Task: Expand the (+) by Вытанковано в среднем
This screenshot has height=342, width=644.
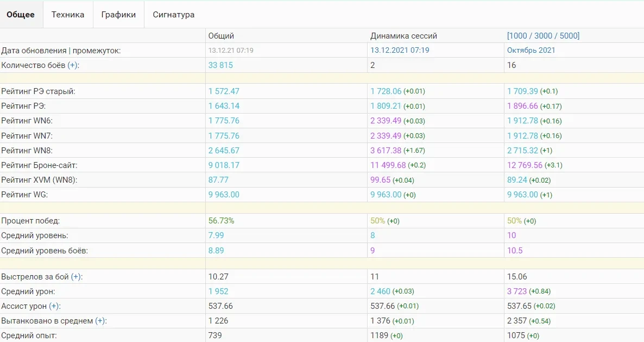Action: tap(100, 321)
